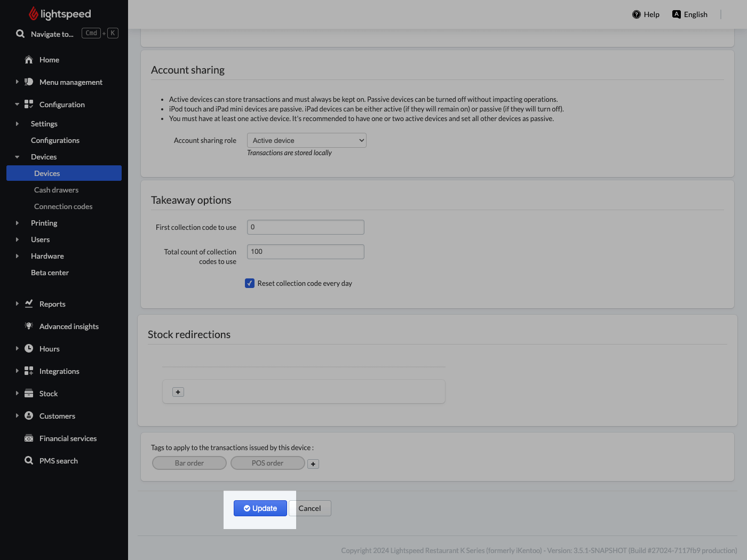Open the Home page icon
Image resolution: width=747 pixels, height=560 pixels.
coord(29,60)
